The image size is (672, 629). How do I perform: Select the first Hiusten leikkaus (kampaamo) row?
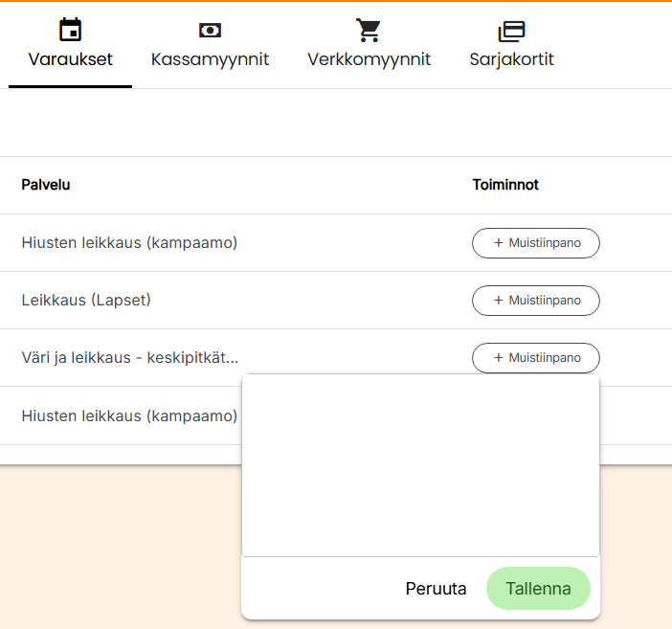129,243
